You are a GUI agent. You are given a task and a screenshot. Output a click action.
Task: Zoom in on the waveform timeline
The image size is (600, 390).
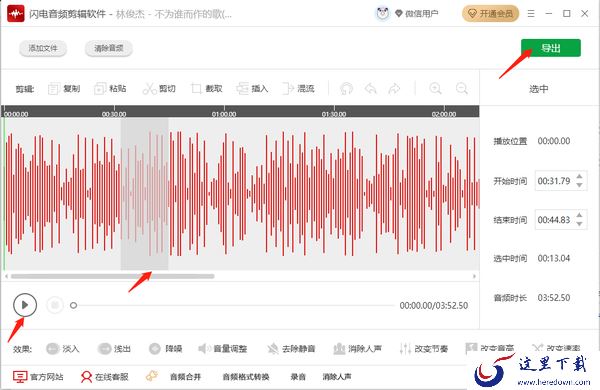point(435,89)
